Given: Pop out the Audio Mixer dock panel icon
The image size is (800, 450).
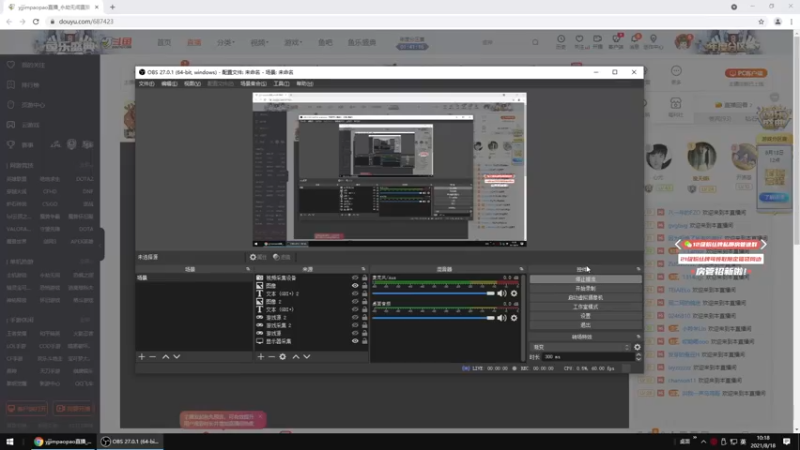Looking at the screenshot, I should pyautogui.click(x=521, y=269).
